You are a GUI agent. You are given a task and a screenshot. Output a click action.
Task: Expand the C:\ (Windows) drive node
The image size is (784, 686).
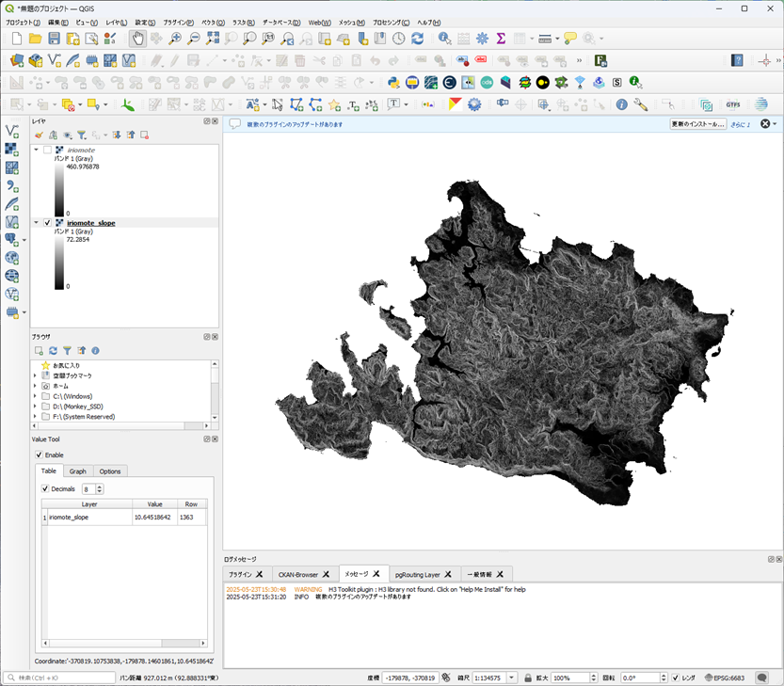tap(35, 396)
